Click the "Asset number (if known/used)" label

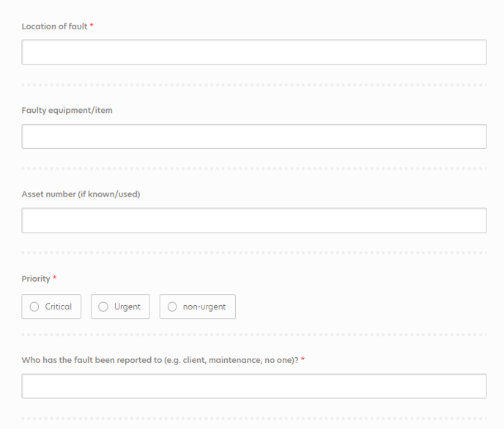(81, 194)
